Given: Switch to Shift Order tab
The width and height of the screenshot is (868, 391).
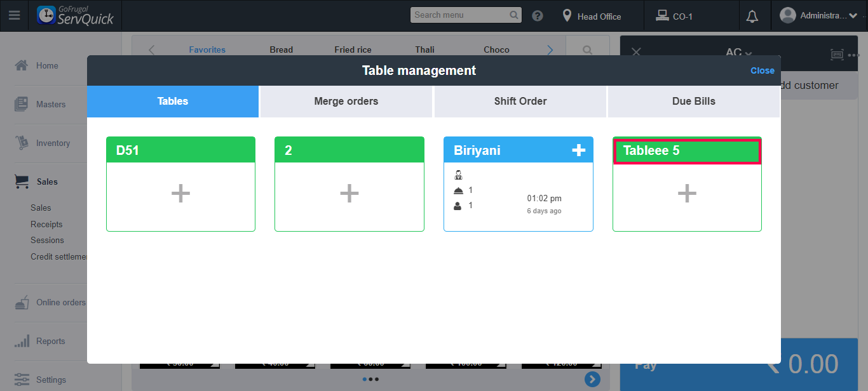Looking at the screenshot, I should pos(520,102).
